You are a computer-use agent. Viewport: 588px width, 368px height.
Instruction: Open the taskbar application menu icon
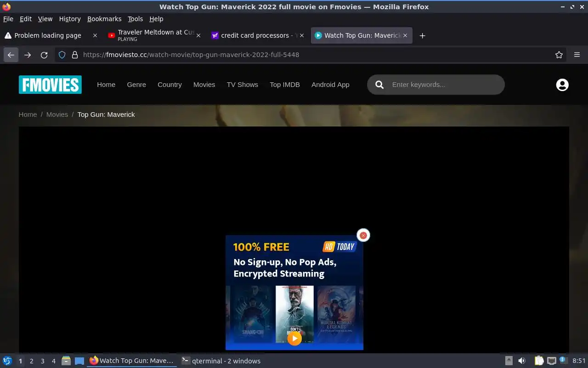(x=7, y=361)
